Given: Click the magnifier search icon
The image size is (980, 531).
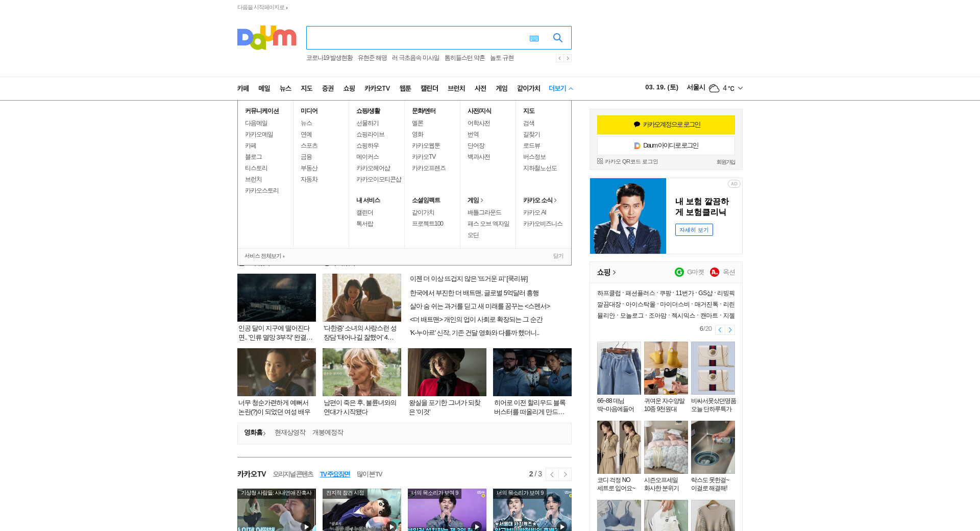Looking at the screenshot, I should pyautogui.click(x=557, y=38).
